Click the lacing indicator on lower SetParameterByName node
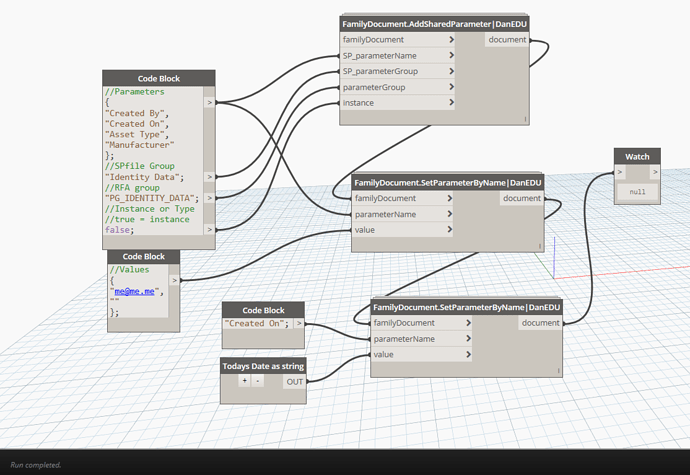Image resolution: width=690 pixels, height=475 pixels. (x=558, y=371)
